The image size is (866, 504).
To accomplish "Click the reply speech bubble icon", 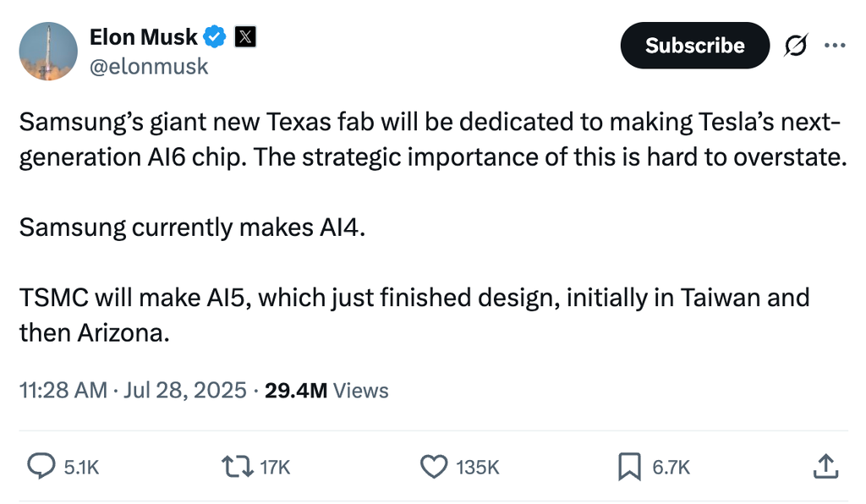I will 41,466.
